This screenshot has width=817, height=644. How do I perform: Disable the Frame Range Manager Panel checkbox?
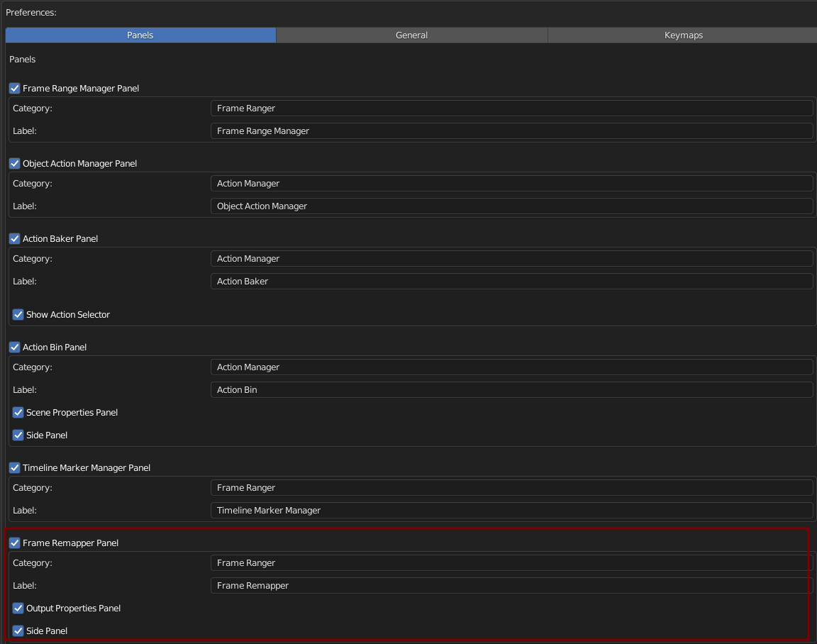point(15,89)
